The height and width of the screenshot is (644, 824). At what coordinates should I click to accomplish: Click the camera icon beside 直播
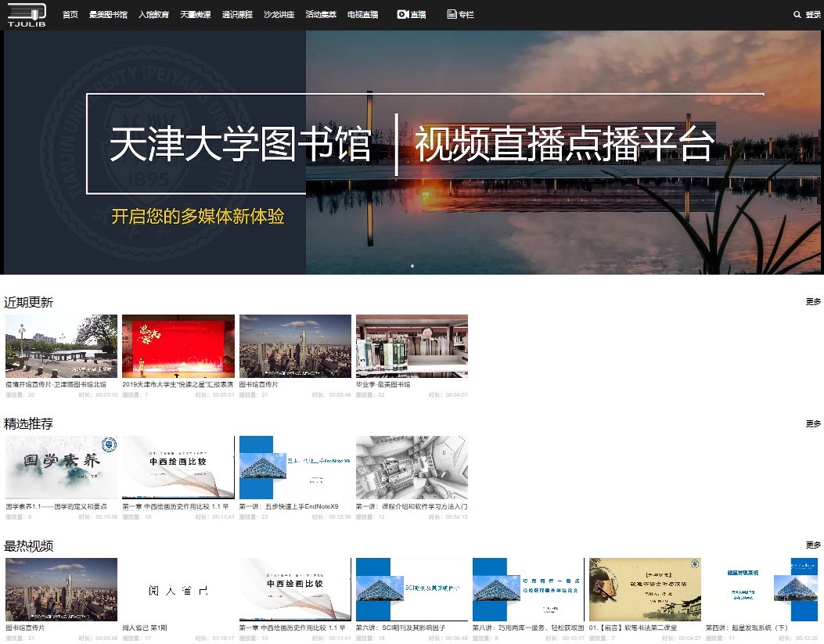click(402, 15)
